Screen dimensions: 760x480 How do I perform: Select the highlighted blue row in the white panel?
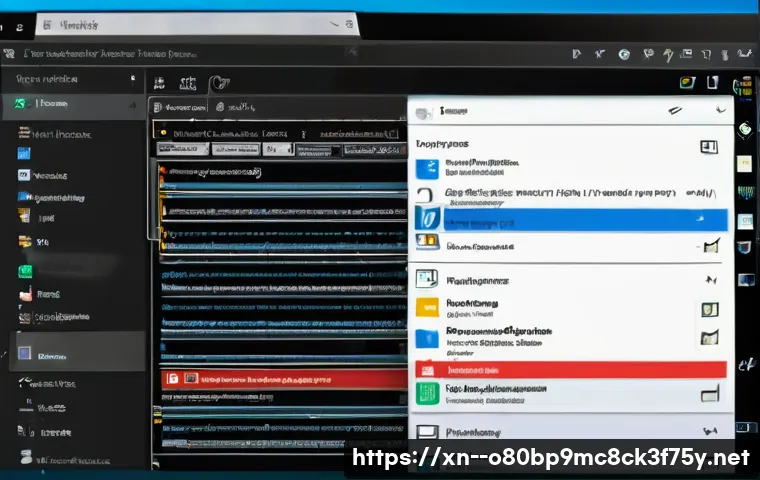(x=570, y=219)
